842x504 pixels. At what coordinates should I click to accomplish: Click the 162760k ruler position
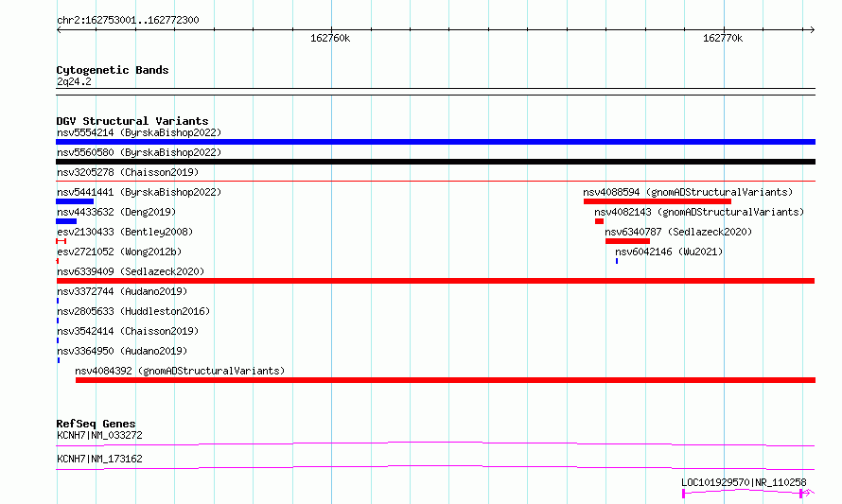point(330,38)
